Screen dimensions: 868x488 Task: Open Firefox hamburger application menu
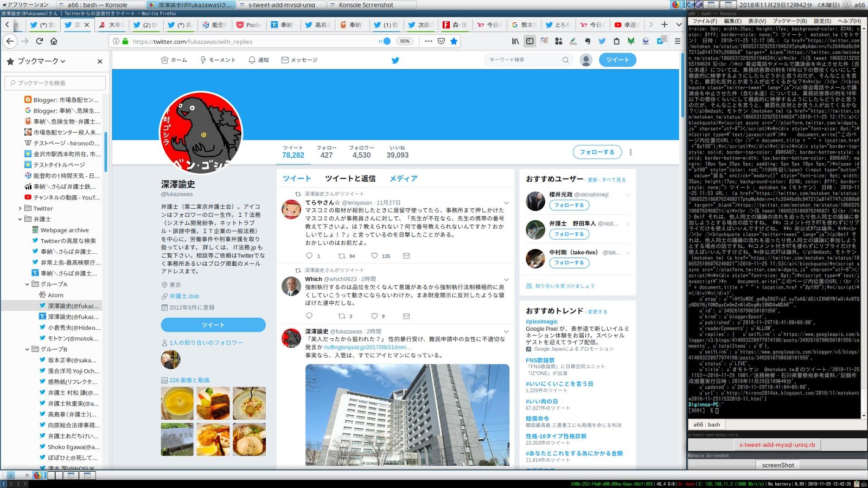678,41
